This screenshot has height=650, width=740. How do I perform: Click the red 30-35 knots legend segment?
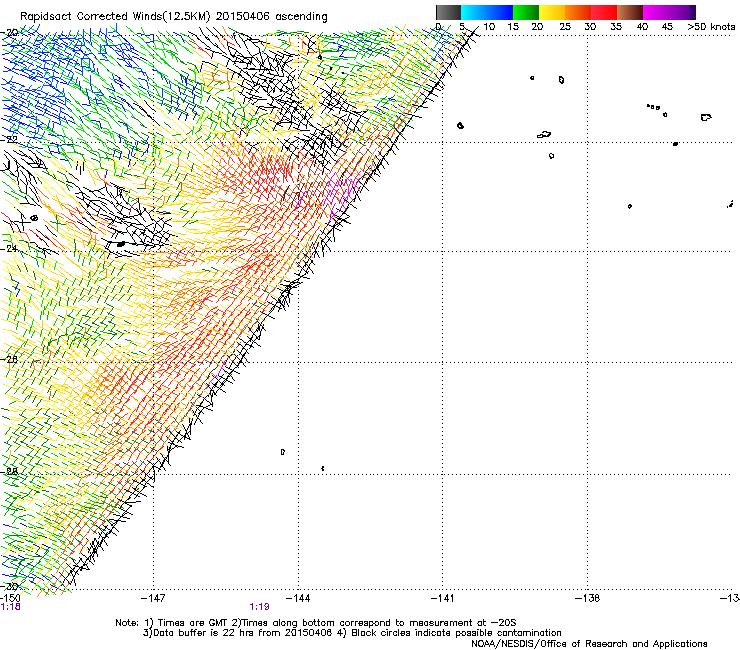pyautogui.click(x=604, y=12)
